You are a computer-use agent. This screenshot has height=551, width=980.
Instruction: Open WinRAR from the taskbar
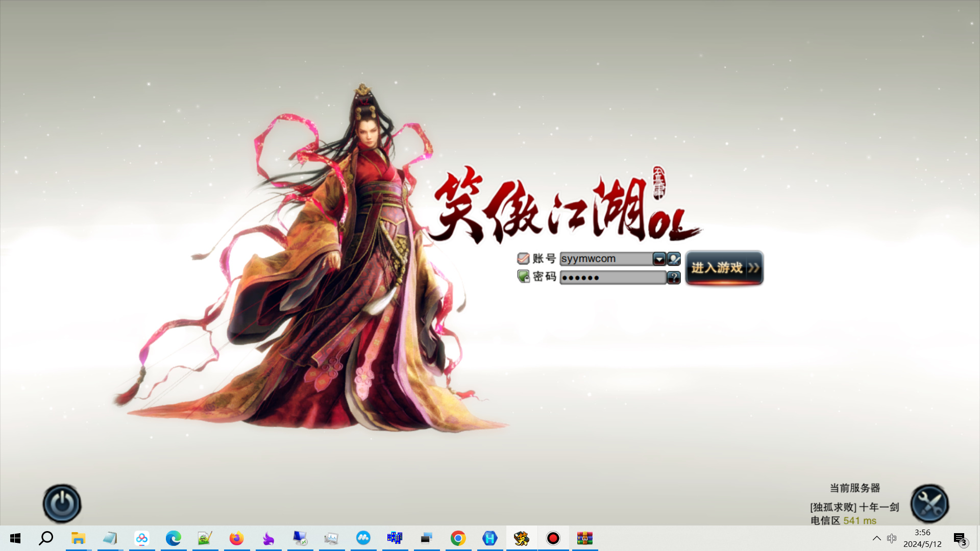pyautogui.click(x=584, y=538)
